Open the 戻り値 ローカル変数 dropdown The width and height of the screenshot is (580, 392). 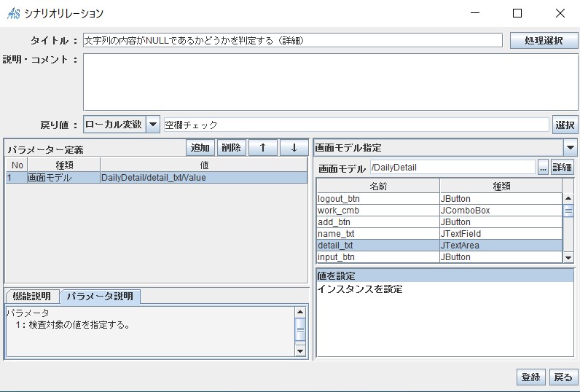click(x=153, y=125)
